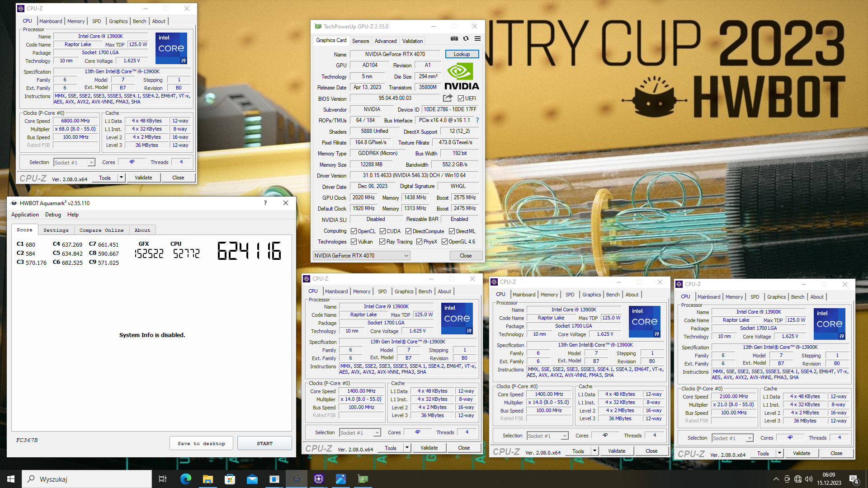Open File Explorer from the taskbar
This screenshot has height=488, width=868.
coord(208,479)
